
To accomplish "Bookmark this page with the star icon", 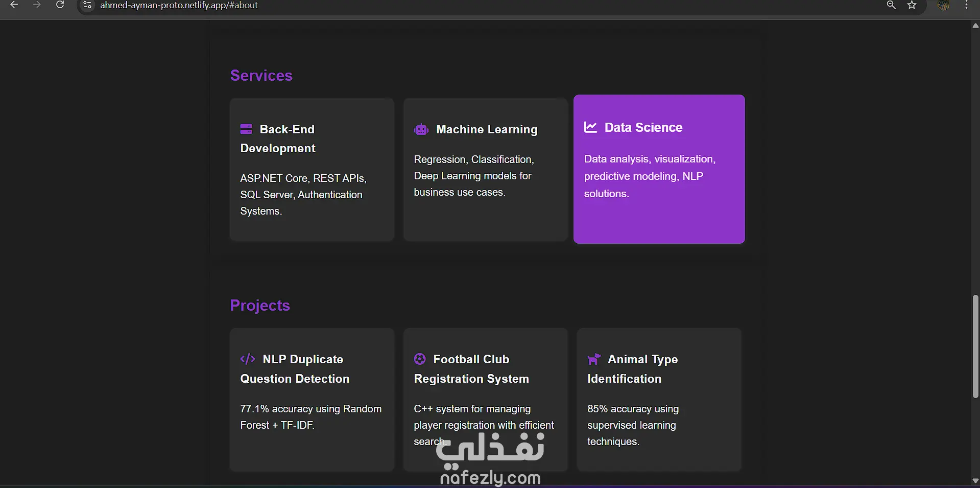I will click(912, 5).
